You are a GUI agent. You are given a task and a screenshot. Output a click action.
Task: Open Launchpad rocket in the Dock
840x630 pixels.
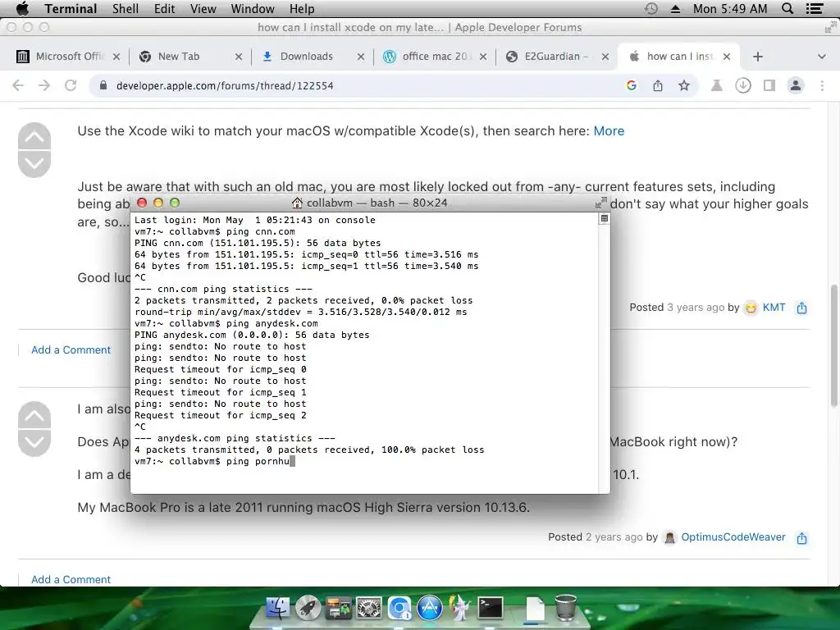[308, 608]
